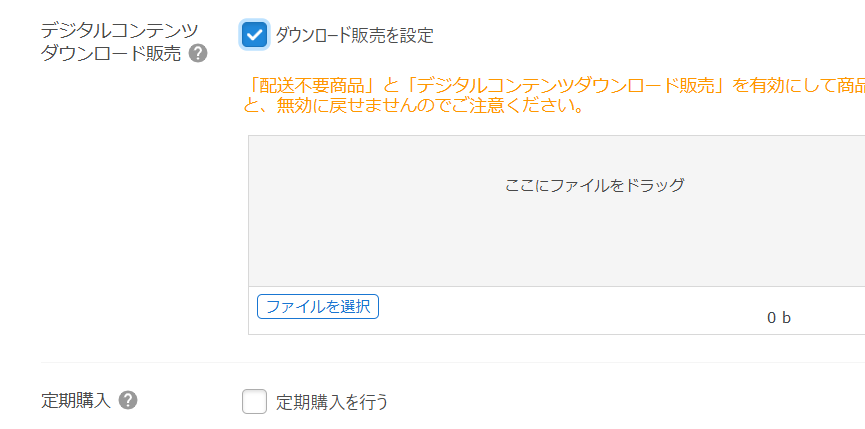
Task: Click the 定期購入を行う label text
Action: click(332, 402)
